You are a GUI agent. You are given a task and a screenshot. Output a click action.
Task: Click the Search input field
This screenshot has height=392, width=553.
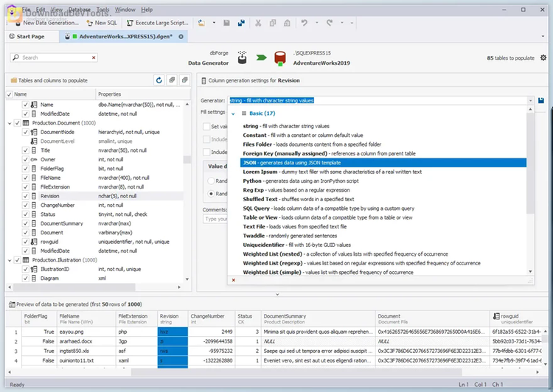(54, 57)
